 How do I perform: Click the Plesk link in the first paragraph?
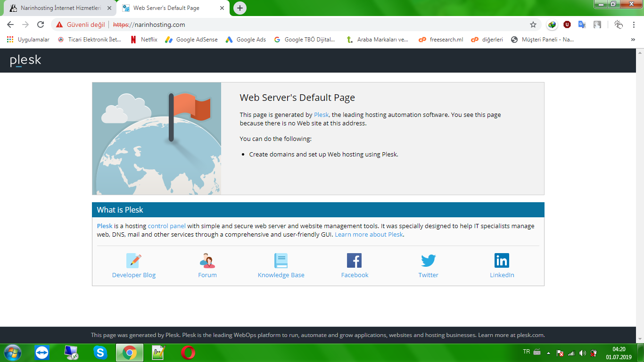[x=321, y=115]
